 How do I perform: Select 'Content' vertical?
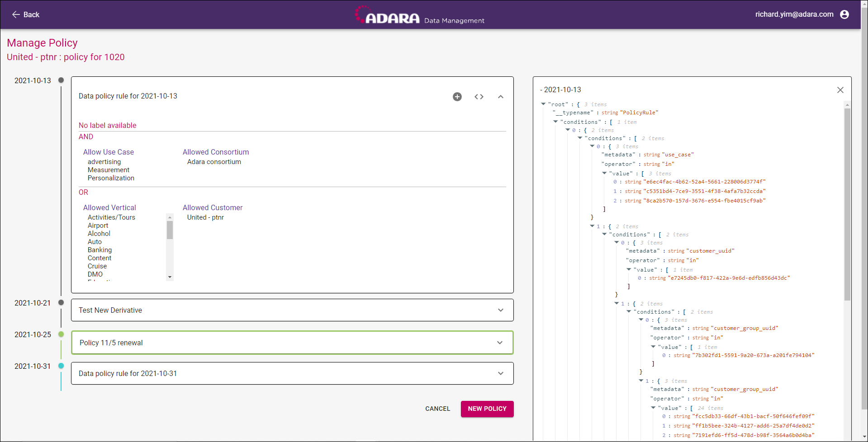100,258
